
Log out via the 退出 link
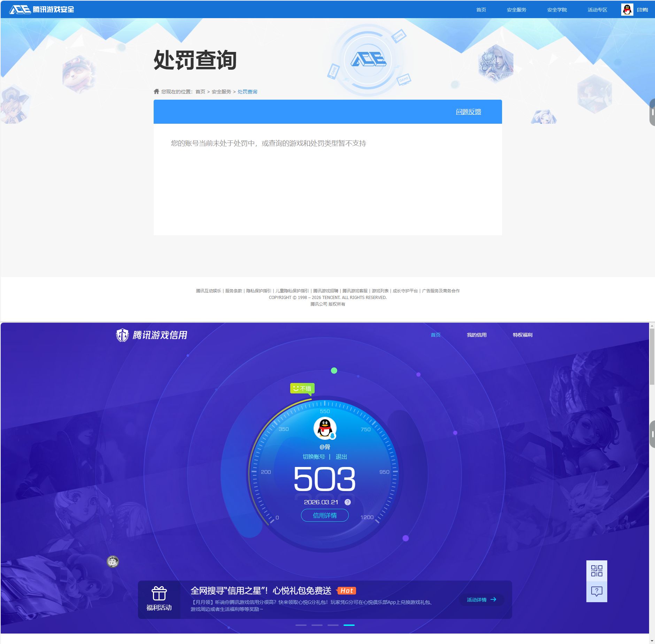340,456
